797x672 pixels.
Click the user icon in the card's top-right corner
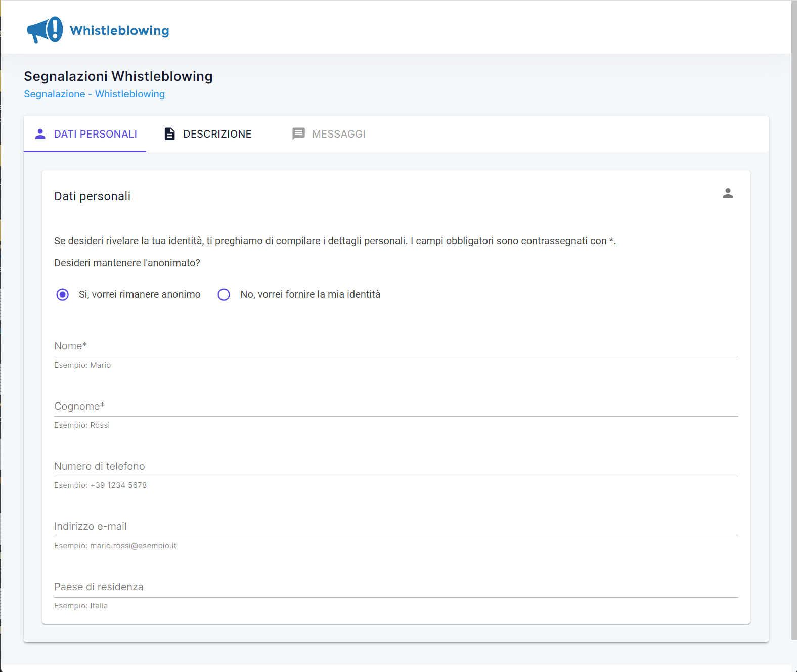coord(728,194)
